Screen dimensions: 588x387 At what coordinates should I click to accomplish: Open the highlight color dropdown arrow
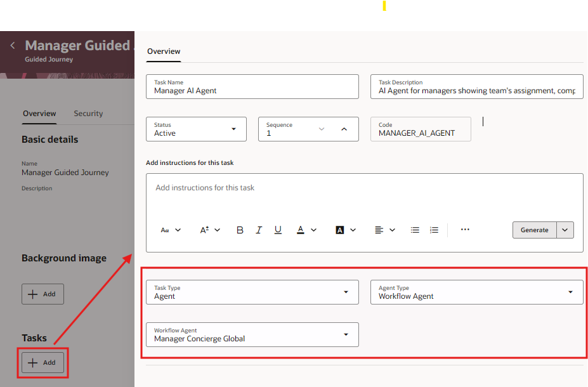tap(353, 230)
